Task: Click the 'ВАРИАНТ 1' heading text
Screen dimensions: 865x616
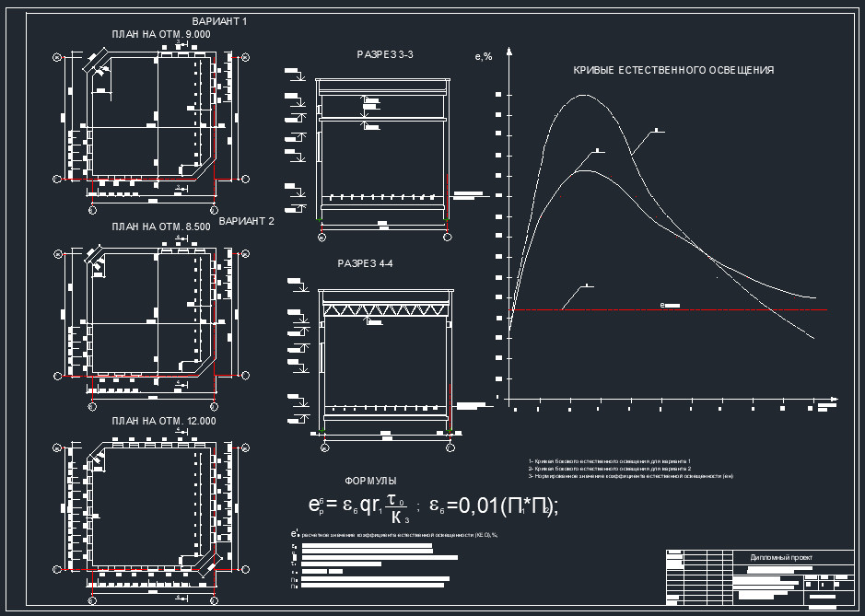Action: point(219,21)
